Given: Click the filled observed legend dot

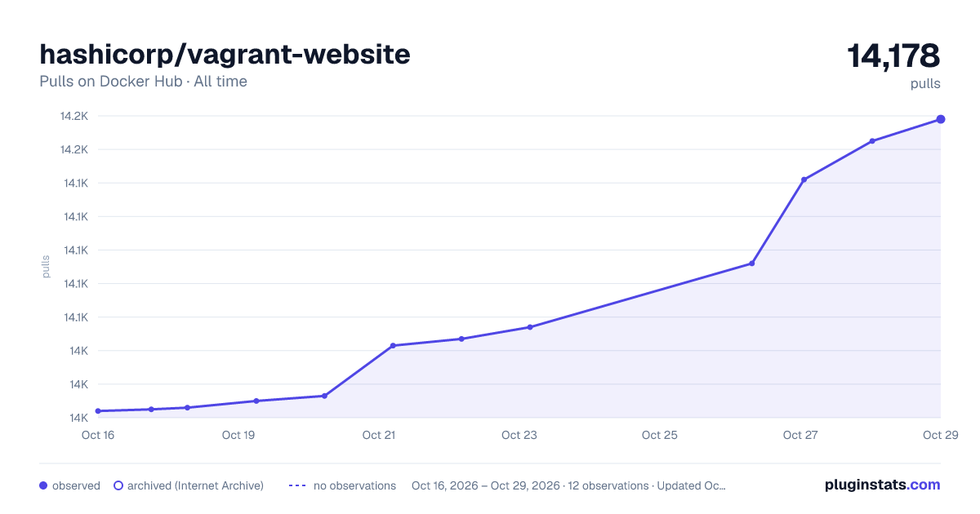Looking at the screenshot, I should point(43,485).
